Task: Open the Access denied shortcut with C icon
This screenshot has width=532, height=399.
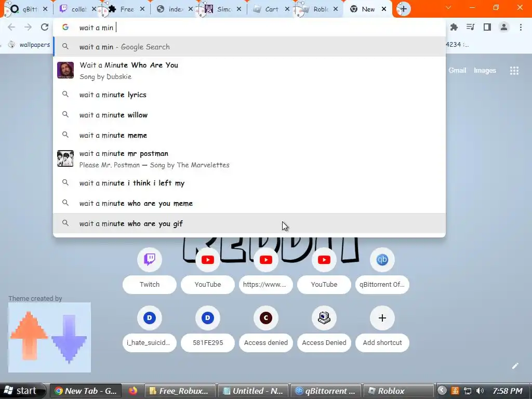Action: [265, 318]
